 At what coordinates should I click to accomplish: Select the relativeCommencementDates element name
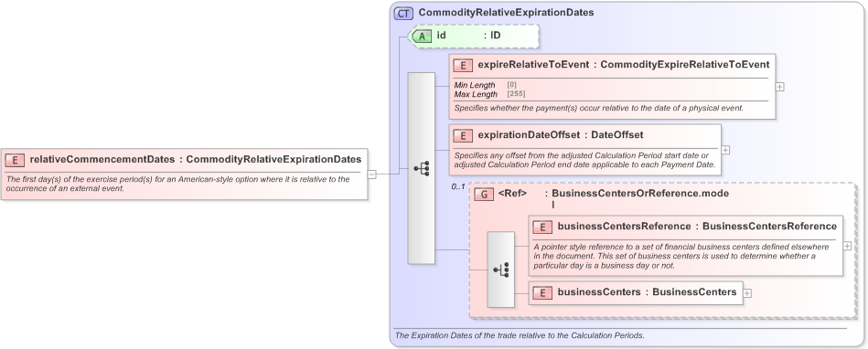102,159
